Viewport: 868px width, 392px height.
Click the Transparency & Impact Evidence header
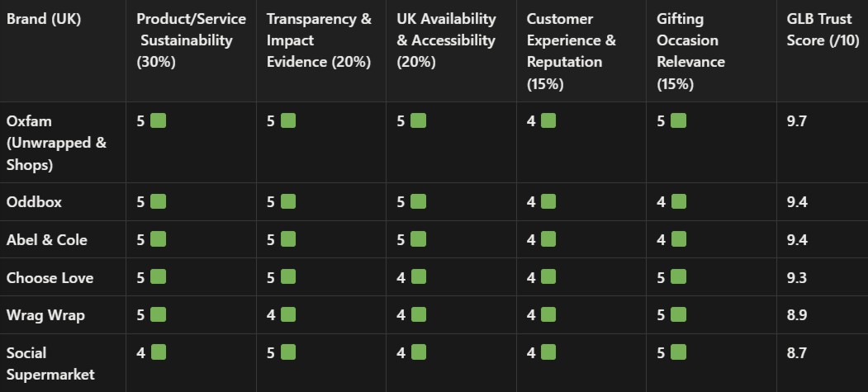point(319,40)
